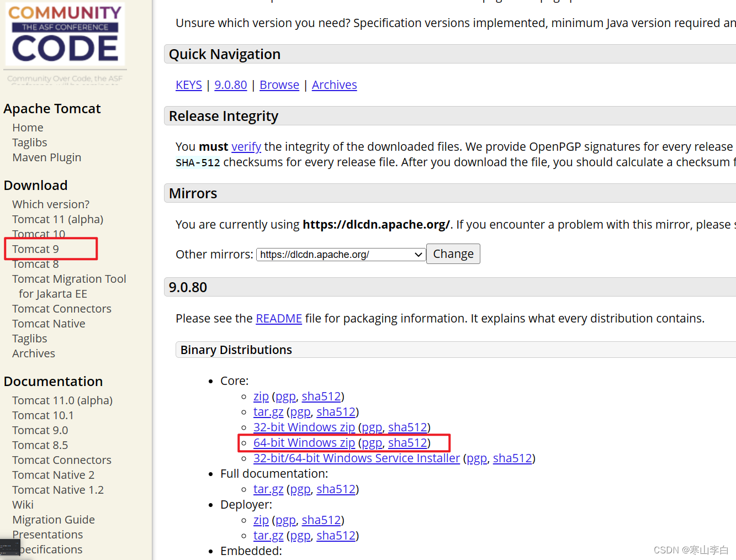The width and height of the screenshot is (736, 560).
Task: Jump to 9.0.80 in Quick Navigation
Action: click(231, 85)
